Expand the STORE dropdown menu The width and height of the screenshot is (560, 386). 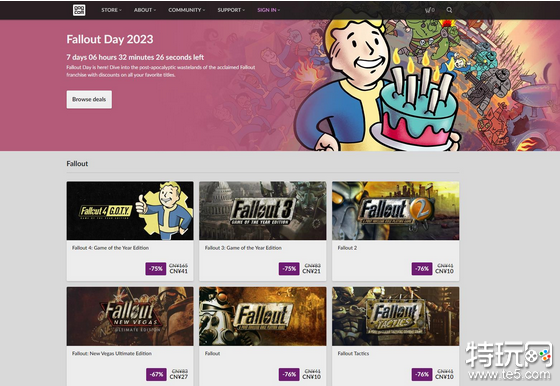[111, 10]
